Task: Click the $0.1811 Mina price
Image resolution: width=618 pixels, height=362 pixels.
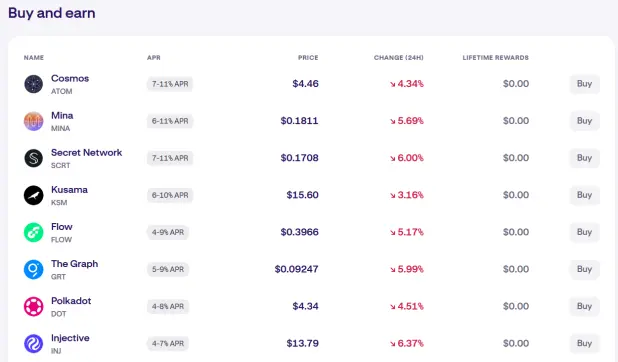Action: (299, 121)
